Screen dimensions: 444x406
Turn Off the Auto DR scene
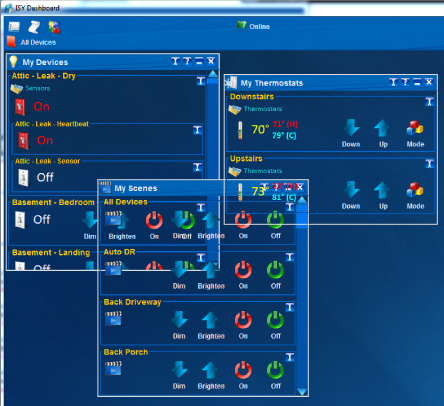tap(275, 270)
